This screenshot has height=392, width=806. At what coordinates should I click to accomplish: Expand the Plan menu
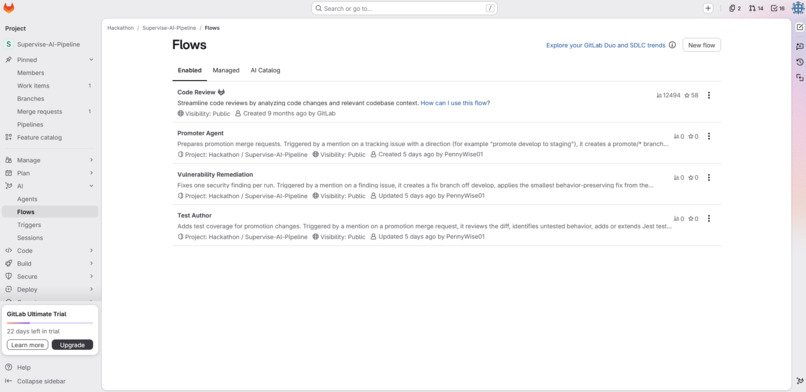coord(49,173)
